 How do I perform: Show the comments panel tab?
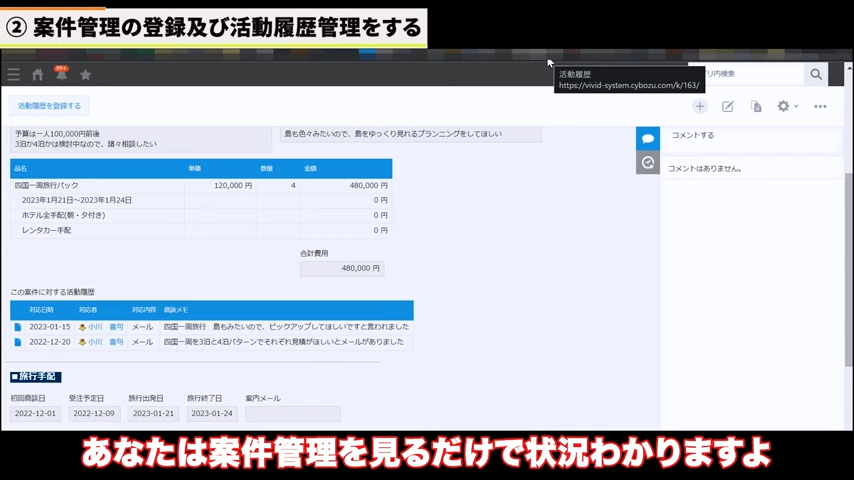point(648,139)
